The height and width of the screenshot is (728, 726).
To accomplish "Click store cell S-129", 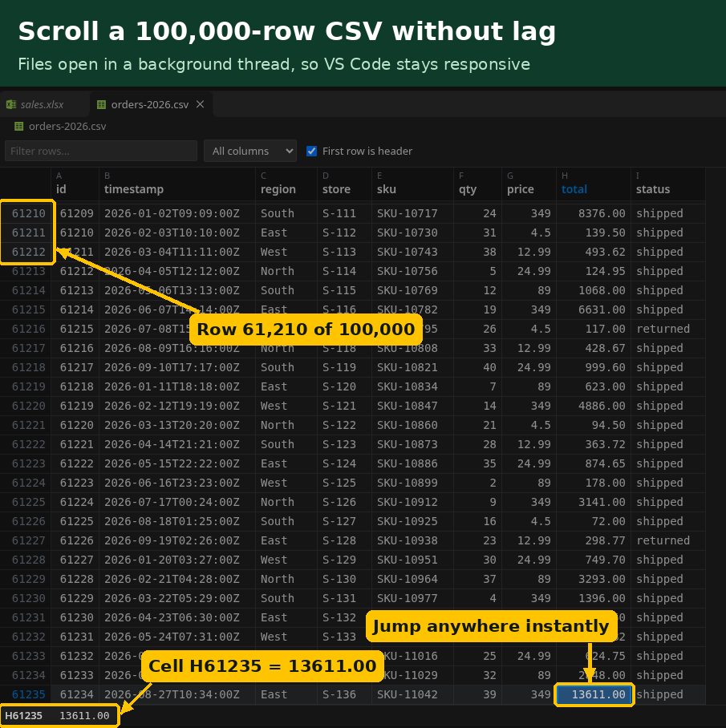I will 344,560.
